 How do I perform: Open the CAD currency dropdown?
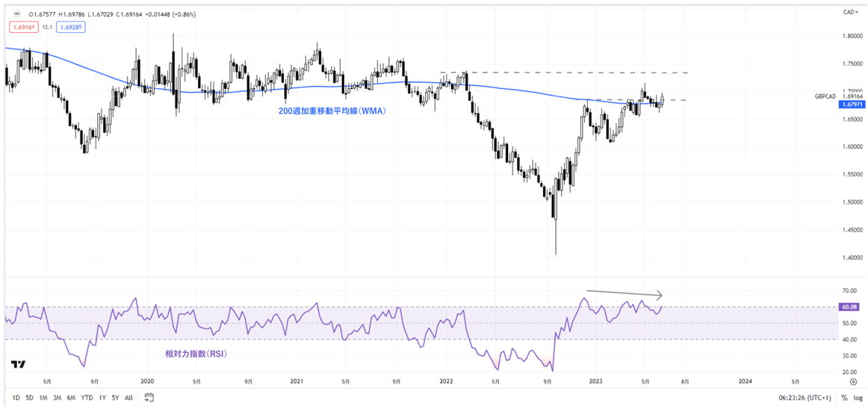point(851,12)
